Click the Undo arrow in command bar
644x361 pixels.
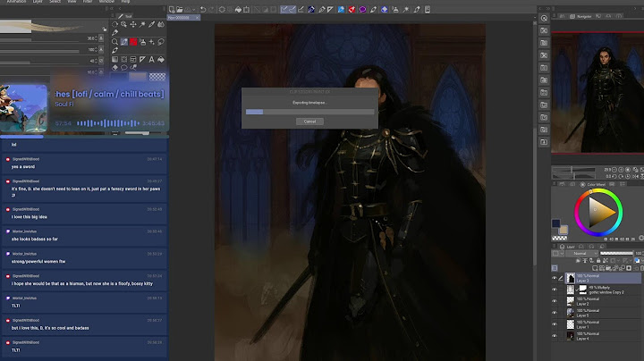click(x=203, y=10)
